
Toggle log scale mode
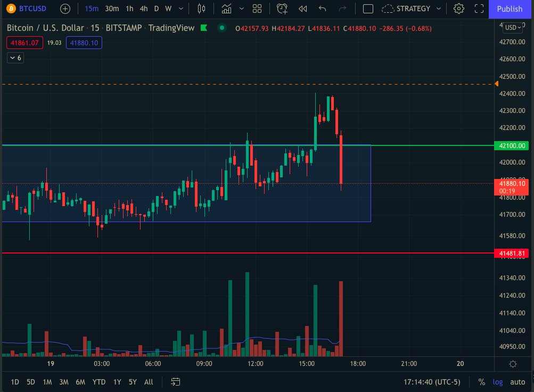click(498, 382)
